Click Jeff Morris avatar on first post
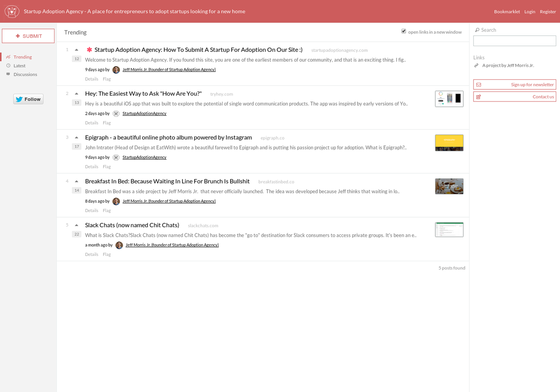Screen dimensions: 560x392 116,70
